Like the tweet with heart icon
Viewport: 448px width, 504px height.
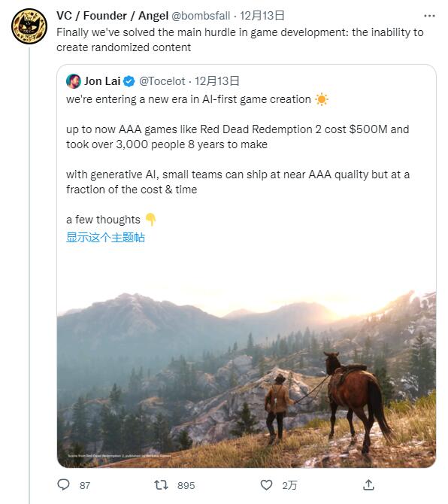click(x=266, y=484)
